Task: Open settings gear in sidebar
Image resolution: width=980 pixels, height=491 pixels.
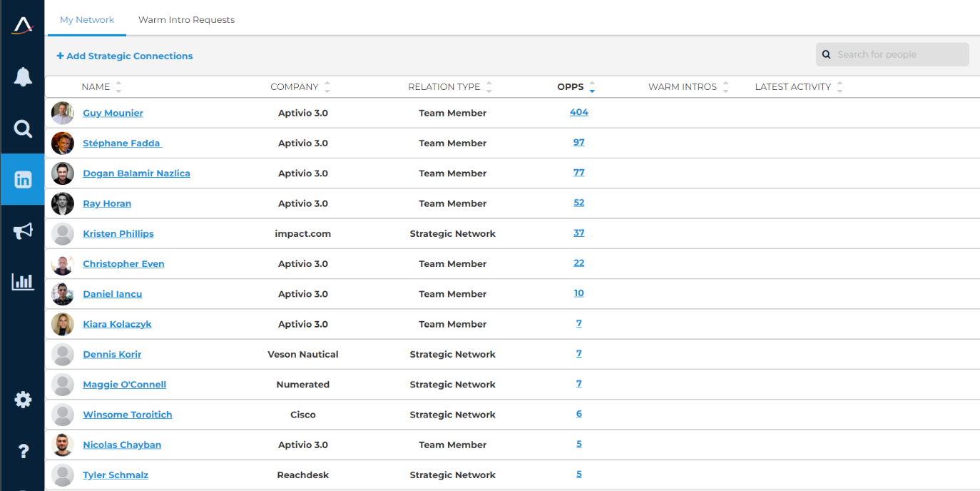Action: [23, 400]
